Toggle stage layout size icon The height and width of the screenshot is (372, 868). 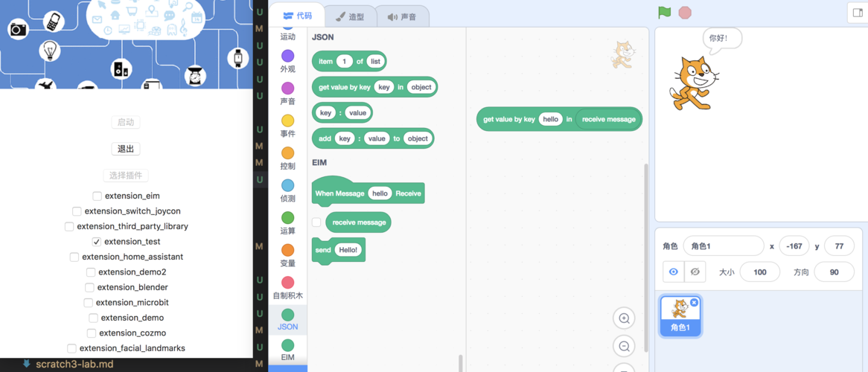tap(858, 13)
